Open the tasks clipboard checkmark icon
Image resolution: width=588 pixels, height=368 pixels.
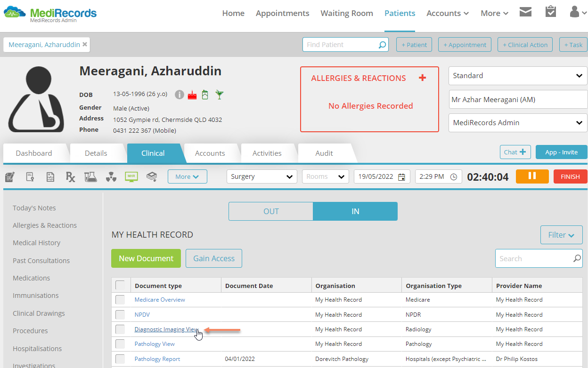pyautogui.click(x=551, y=12)
